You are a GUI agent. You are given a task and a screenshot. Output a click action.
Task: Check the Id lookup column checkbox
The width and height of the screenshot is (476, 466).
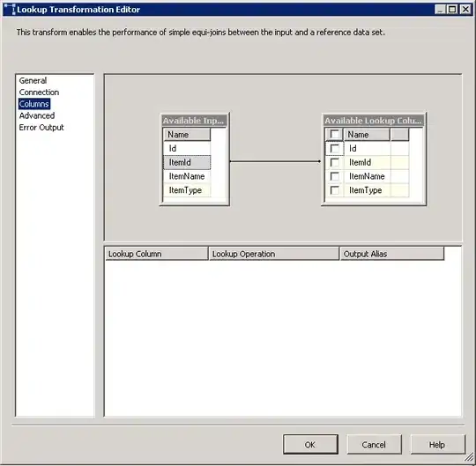tap(335, 148)
